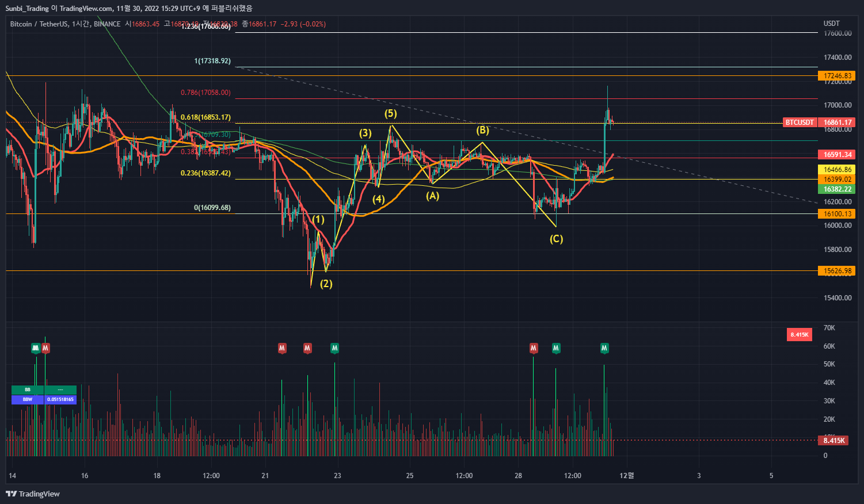Viewport: 864px width, 504px height.
Task: Click the 0.786(17058.00) Fibonacci label
Action: (x=205, y=93)
